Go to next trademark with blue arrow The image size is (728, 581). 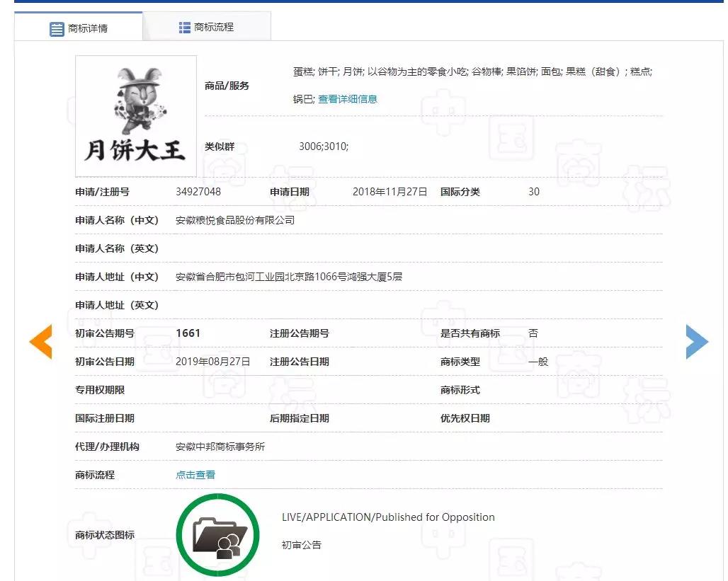click(x=697, y=342)
